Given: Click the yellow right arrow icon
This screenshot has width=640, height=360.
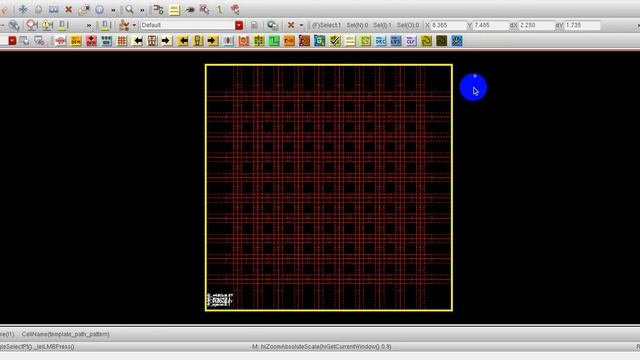Looking at the screenshot, I should pos(212,41).
